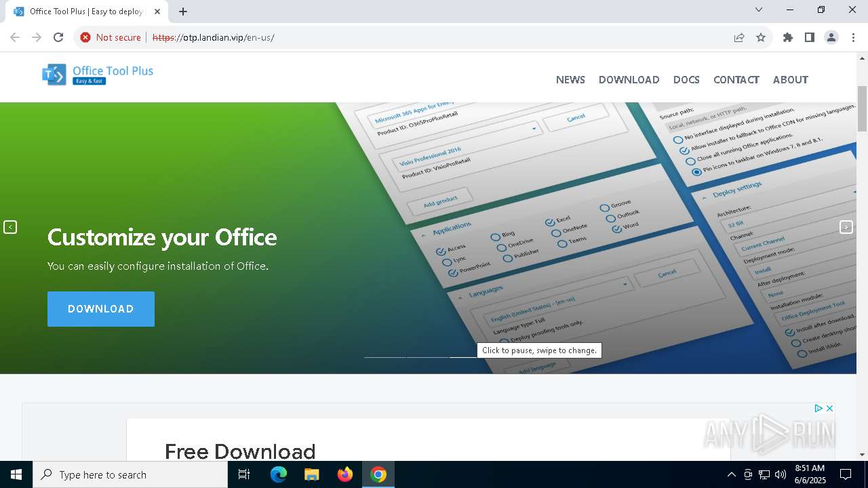Switch to Chrome on the taskbar
The image size is (868, 488).
click(x=378, y=474)
